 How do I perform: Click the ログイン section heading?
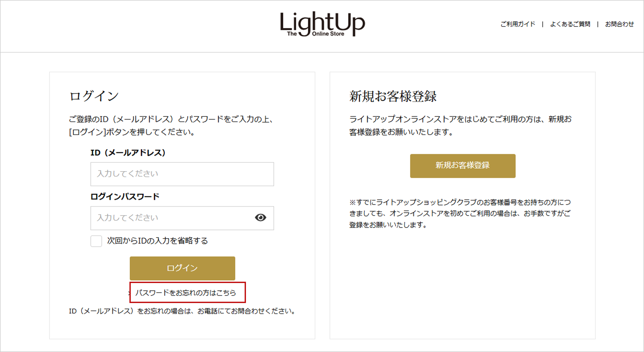(x=94, y=96)
